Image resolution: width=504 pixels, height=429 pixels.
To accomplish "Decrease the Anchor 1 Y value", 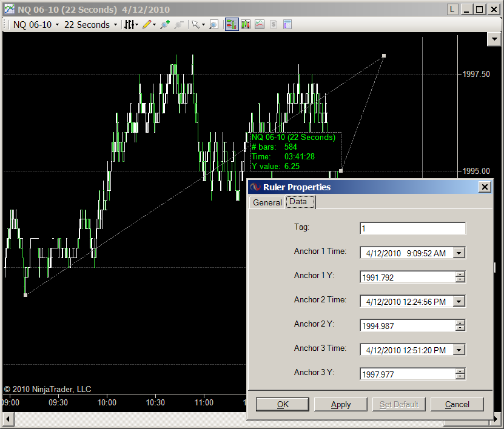I will [x=460, y=280].
